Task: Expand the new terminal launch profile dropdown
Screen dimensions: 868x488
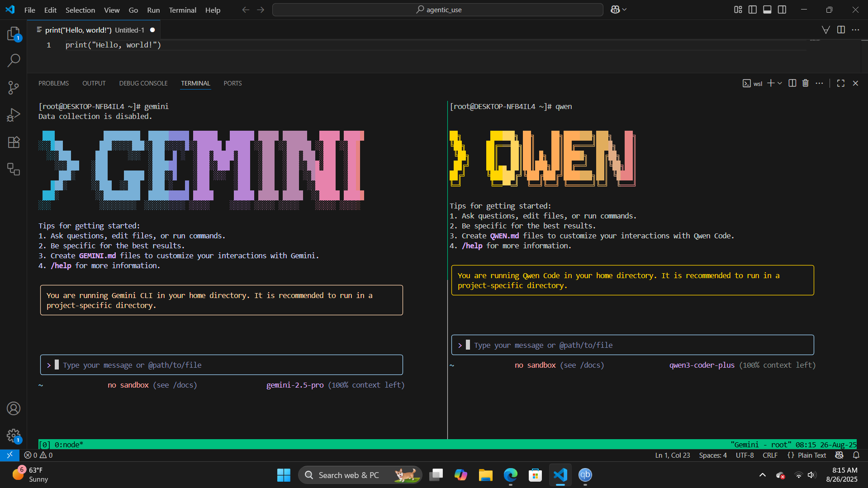Action: (x=780, y=83)
